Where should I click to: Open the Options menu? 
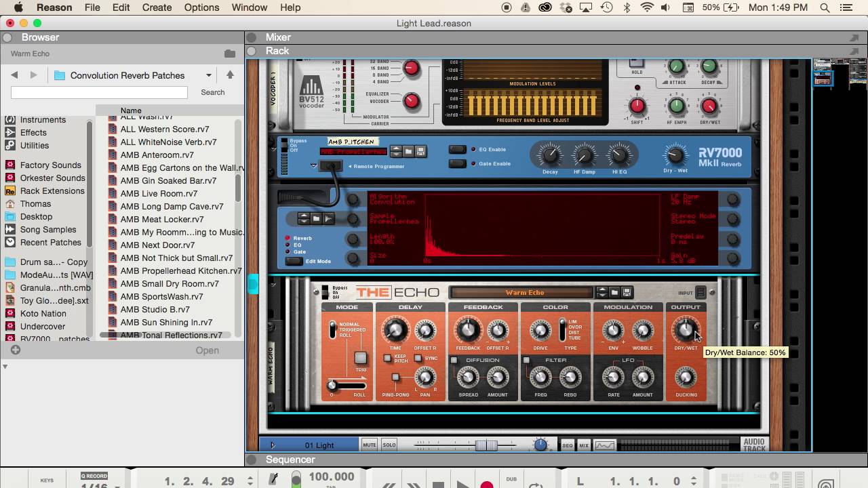201,7
